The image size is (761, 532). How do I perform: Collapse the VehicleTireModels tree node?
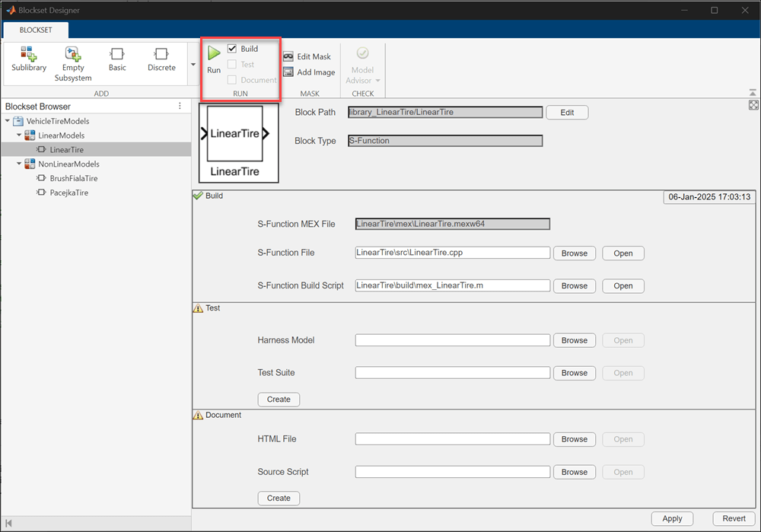pyautogui.click(x=8, y=121)
